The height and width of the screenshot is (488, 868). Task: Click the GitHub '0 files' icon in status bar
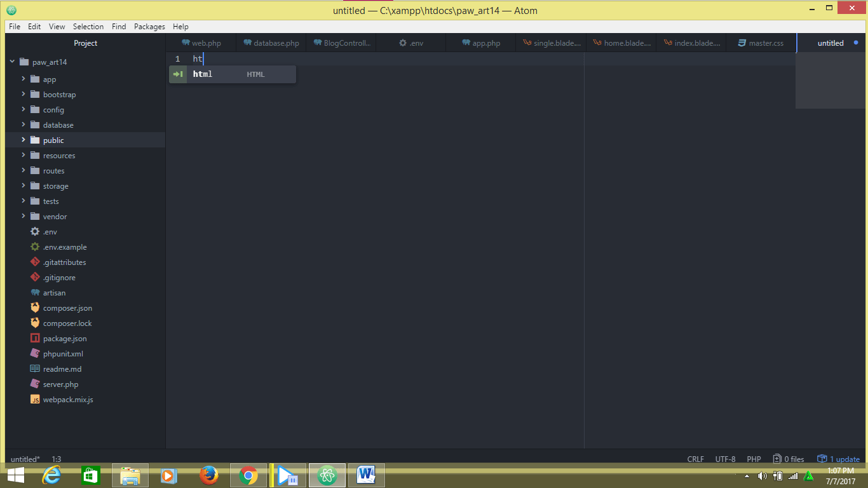(776, 458)
